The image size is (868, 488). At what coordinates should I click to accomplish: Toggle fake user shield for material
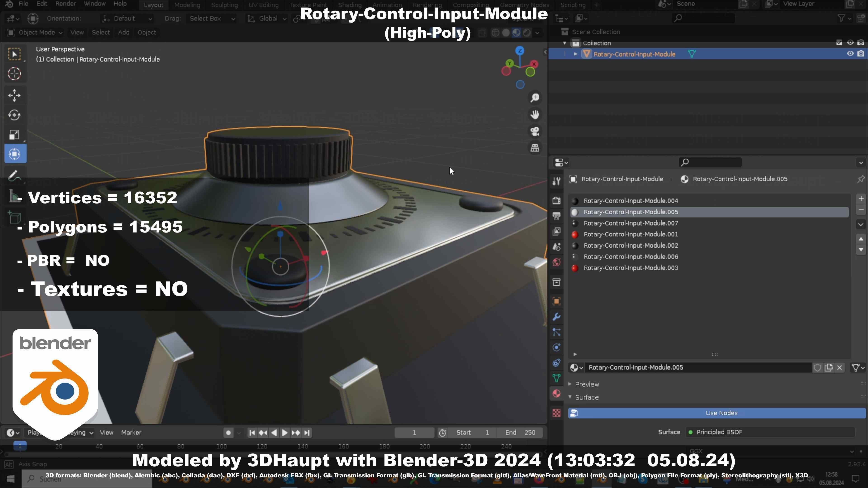(817, 368)
